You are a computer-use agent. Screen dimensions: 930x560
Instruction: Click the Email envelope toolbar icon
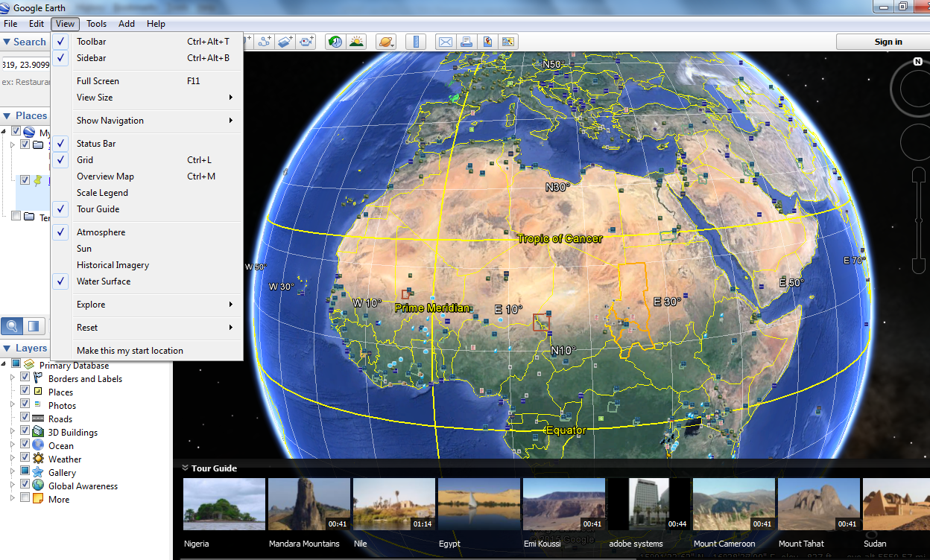click(445, 42)
